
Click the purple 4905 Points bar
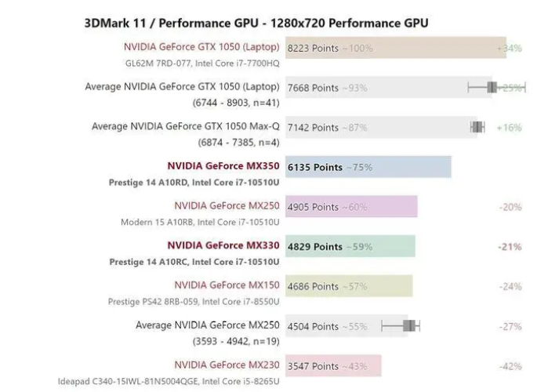(352, 207)
